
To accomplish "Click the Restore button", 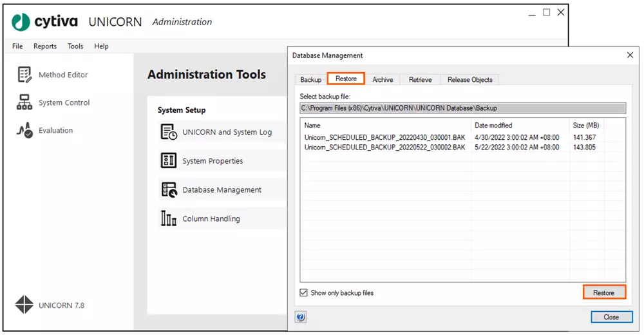I will [x=604, y=292].
